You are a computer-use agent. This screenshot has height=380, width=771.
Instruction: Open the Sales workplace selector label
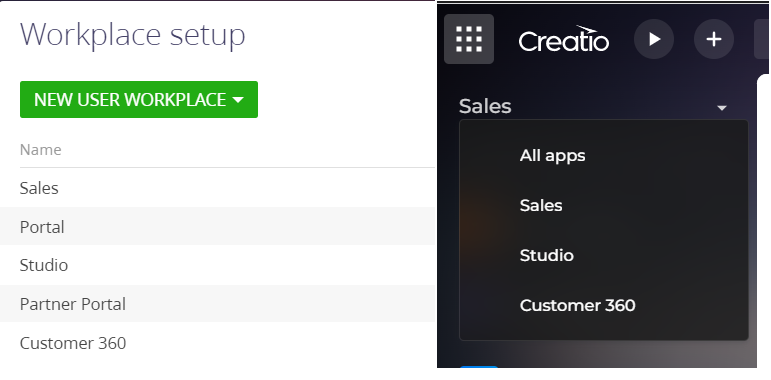click(485, 106)
